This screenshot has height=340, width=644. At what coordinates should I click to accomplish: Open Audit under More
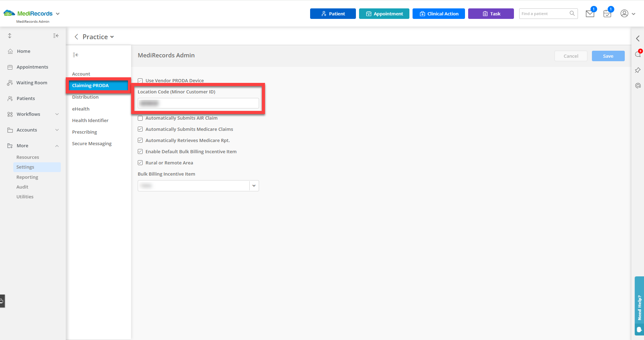tap(22, 187)
